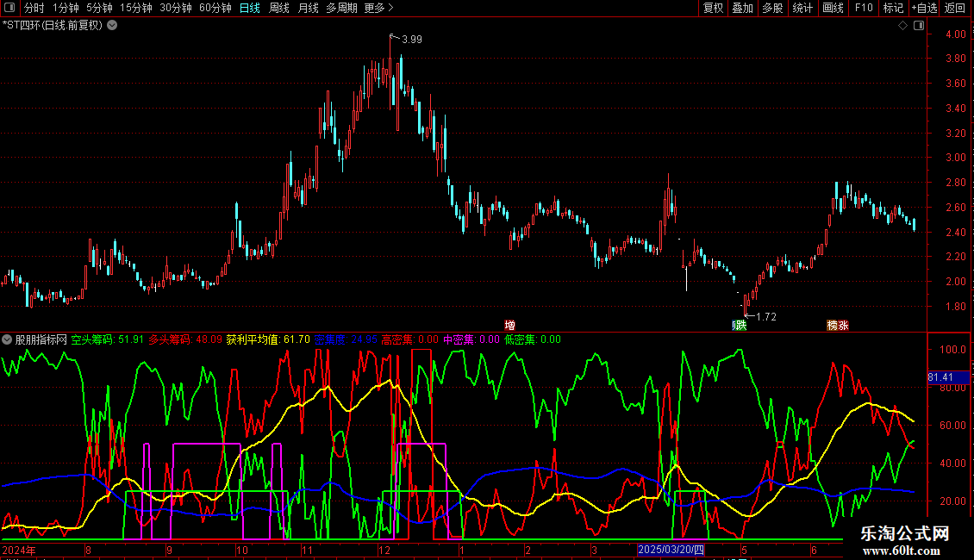Click the 股朋指标网 indicator name
The image size is (974, 560).
(41, 339)
